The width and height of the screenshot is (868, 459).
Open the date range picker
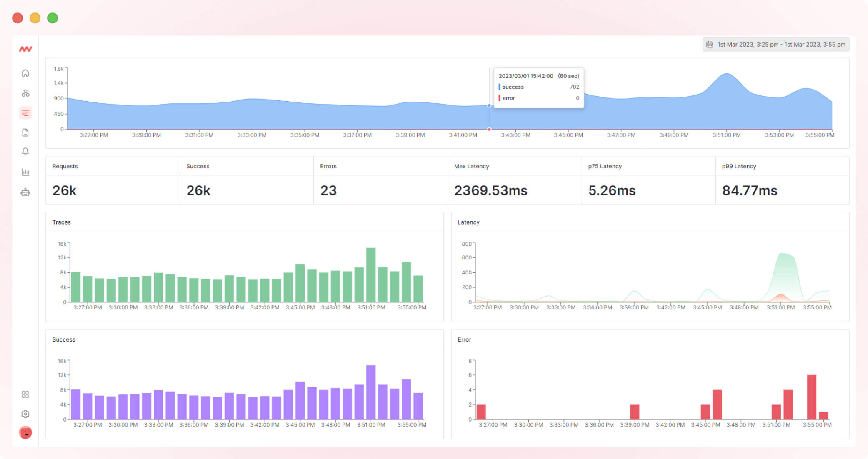(775, 44)
